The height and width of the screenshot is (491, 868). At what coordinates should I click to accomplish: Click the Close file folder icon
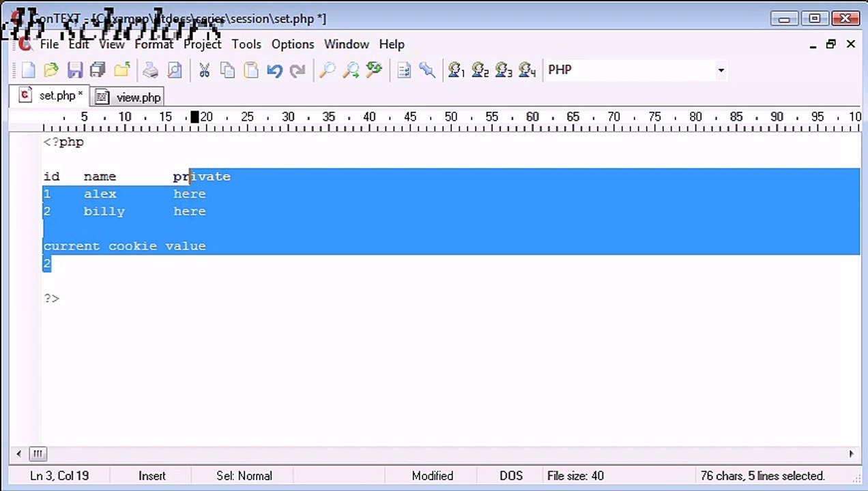(121, 70)
